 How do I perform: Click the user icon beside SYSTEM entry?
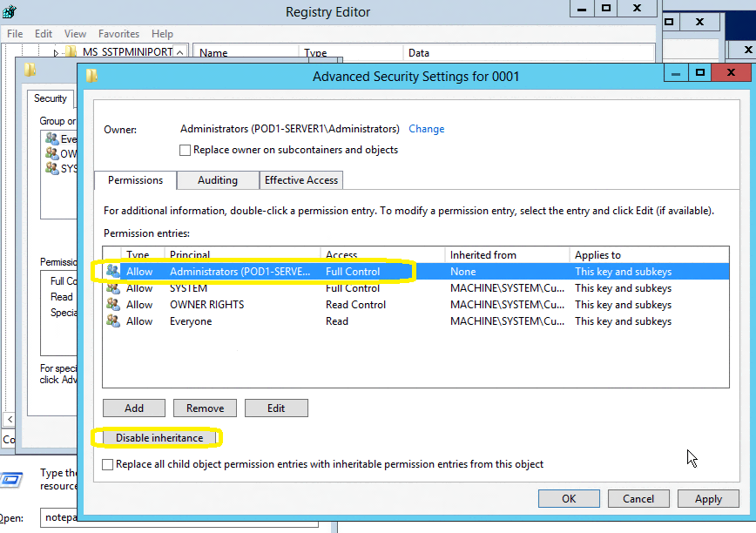[x=113, y=288]
